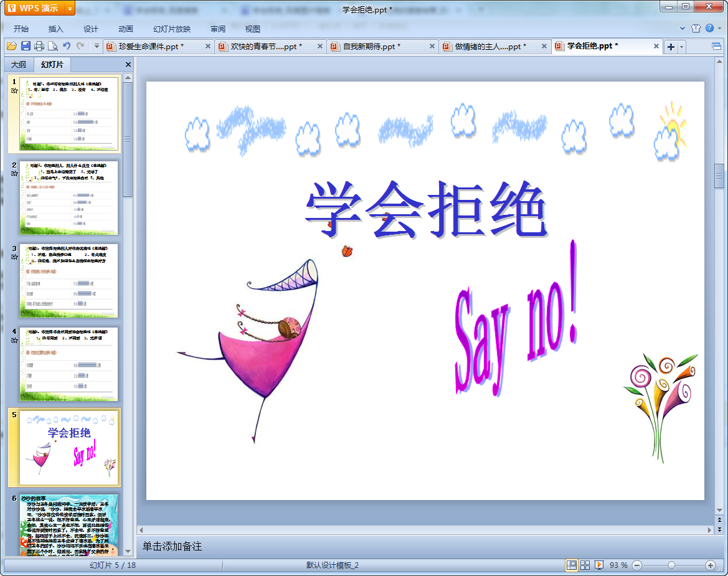Go to previous slide with double-up arrow
The image size is (728, 576).
(719, 519)
